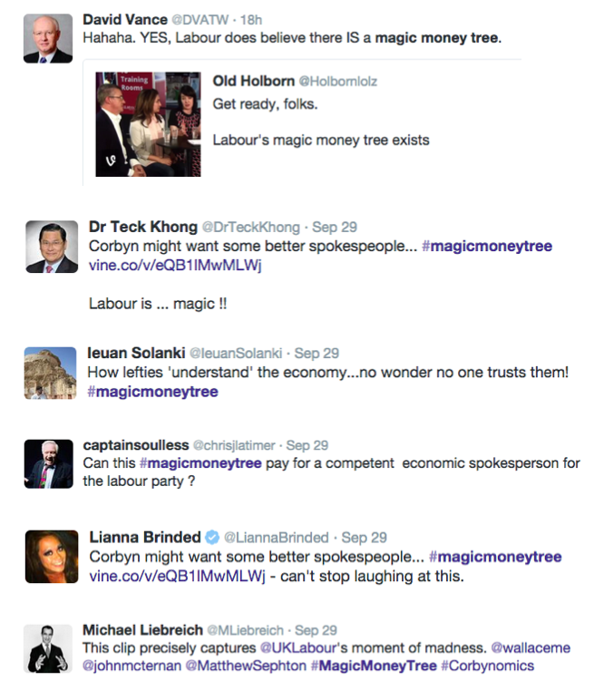Open Lianna Brinded's profile photo
This screenshot has width=604, height=700.
coord(52,556)
